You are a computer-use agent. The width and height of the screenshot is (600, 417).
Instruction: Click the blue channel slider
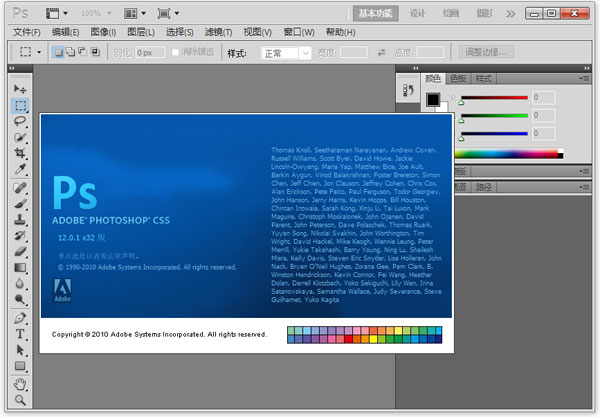click(x=494, y=134)
